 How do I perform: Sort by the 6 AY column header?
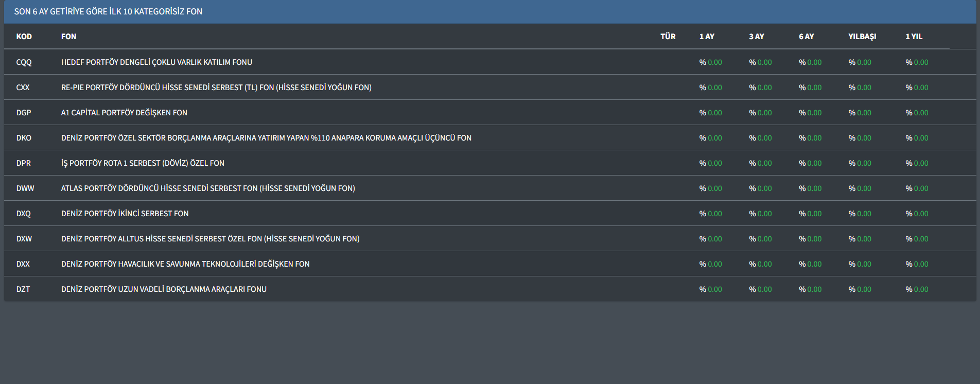click(806, 37)
